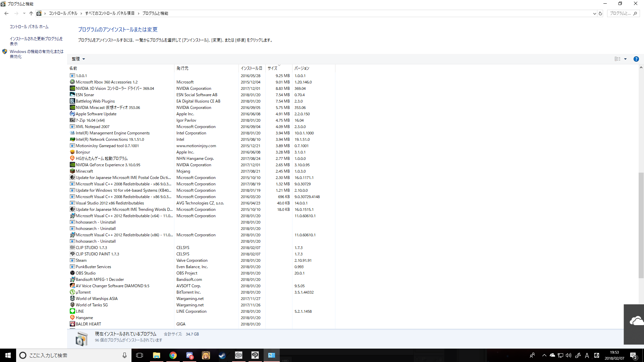Viewport: 644px width, 362px height.
Task: Click the refresh button in address bar
Action: click(x=600, y=13)
